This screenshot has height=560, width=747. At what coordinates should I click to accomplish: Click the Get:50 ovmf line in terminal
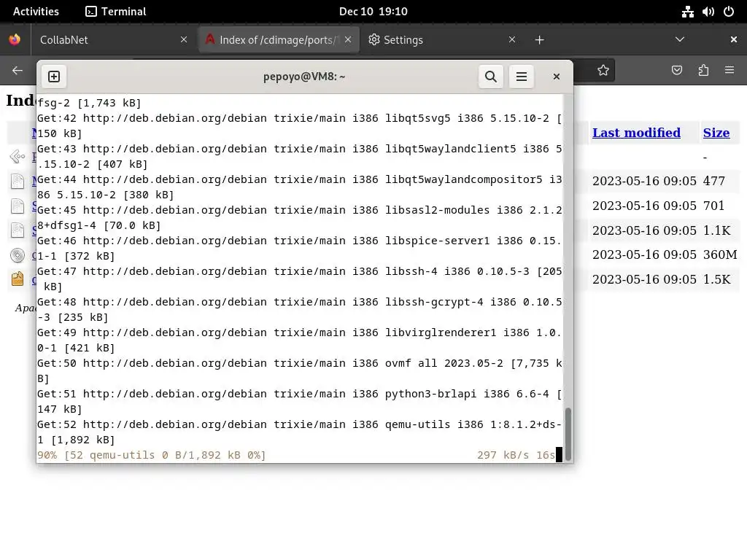coord(299,370)
